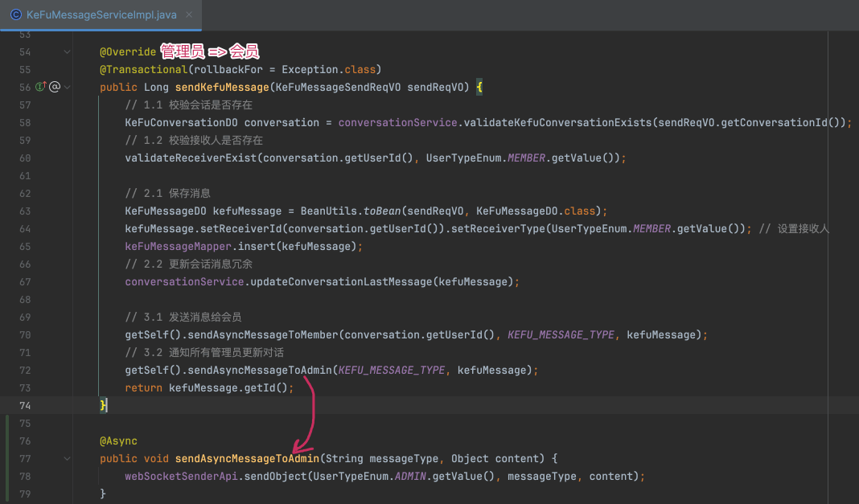Click the @Async annotation on line 76
859x504 pixels.
(x=118, y=440)
